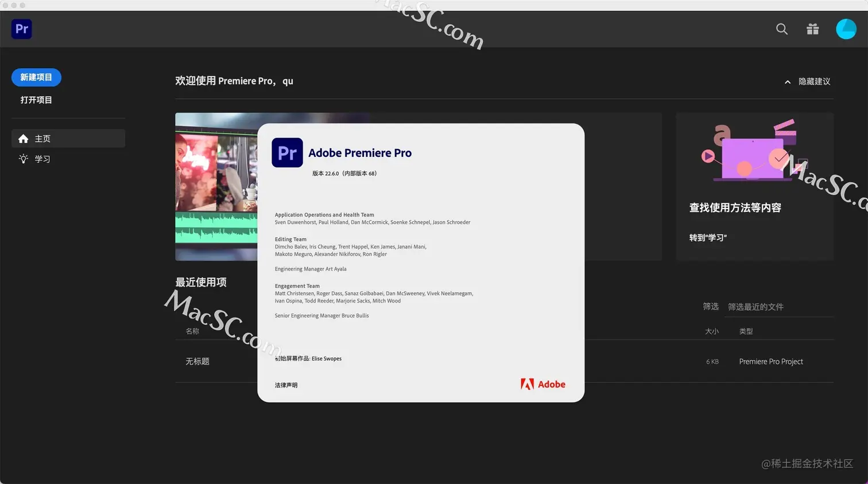Sort recent files by 大小 column

point(712,331)
